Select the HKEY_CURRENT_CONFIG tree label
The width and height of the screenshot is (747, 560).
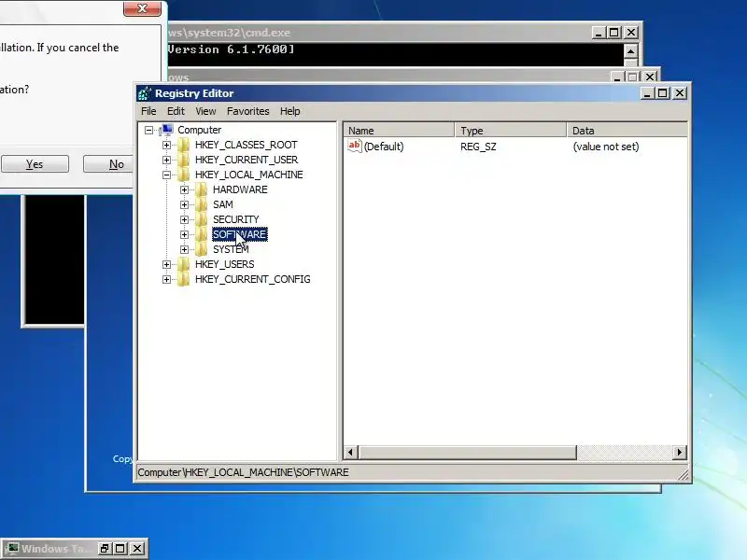tap(252, 279)
